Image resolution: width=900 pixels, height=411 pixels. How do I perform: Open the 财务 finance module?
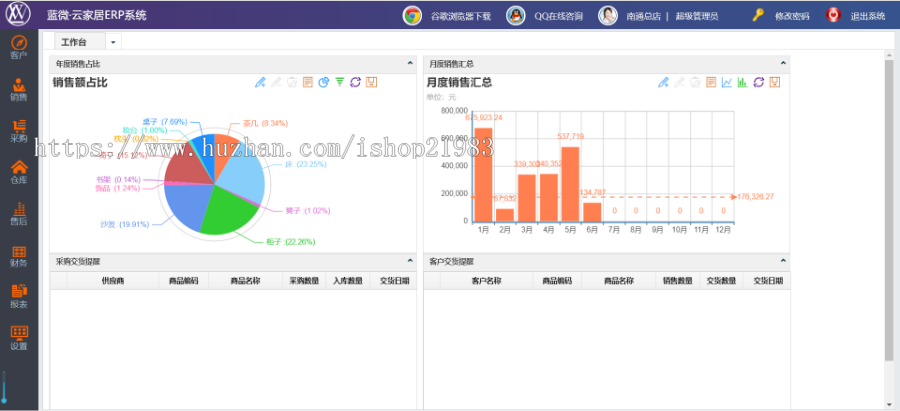click(18, 255)
